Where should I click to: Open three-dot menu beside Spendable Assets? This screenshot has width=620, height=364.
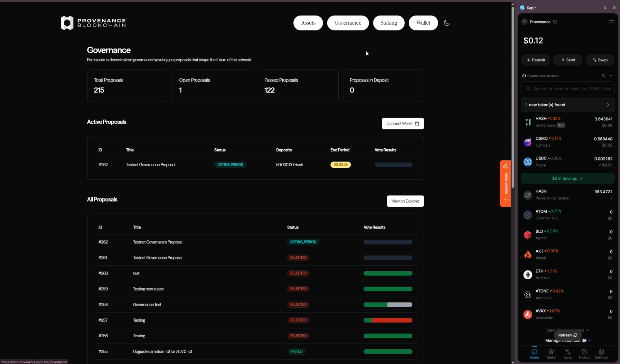coord(610,76)
